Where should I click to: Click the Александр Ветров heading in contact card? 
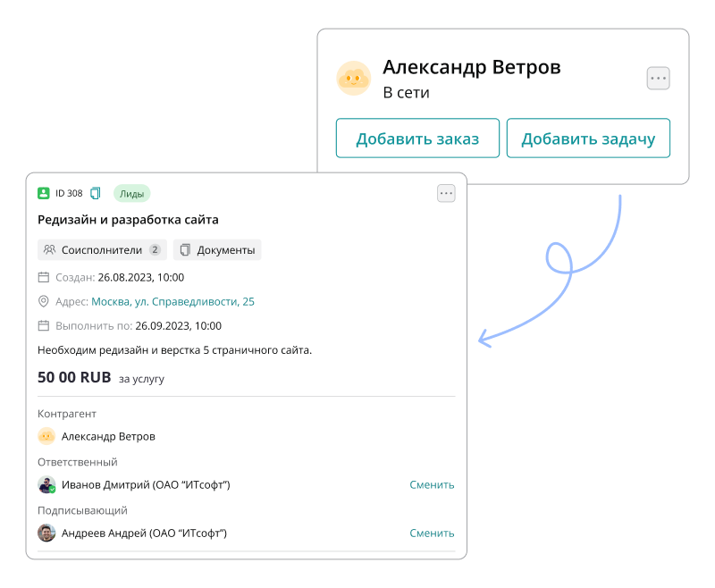(x=472, y=67)
